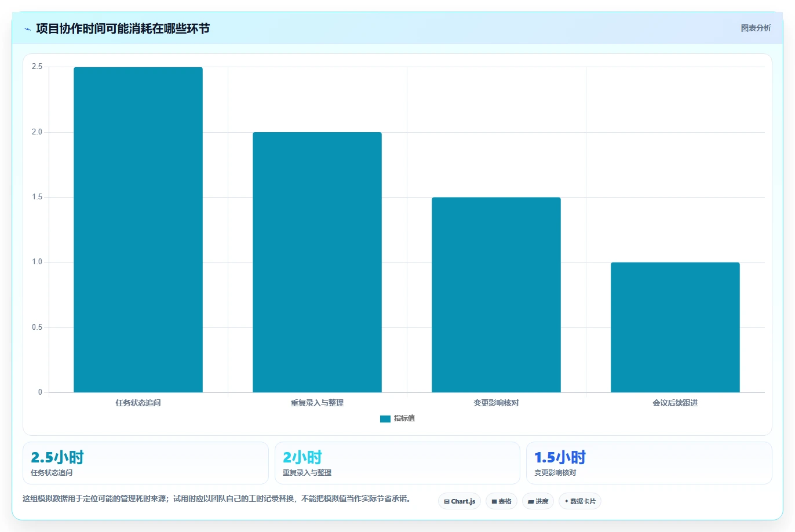This screenshot has height=532, width=795.
Task: Open the 2小时 data card
Action: pyautogui.click(x=397, y=463)
